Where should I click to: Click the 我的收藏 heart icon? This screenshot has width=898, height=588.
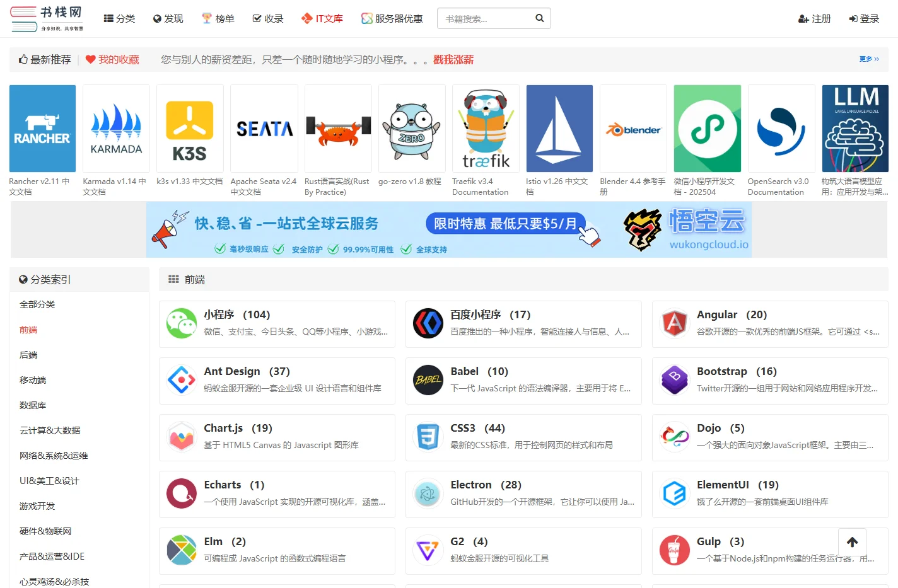coord(91,59)
